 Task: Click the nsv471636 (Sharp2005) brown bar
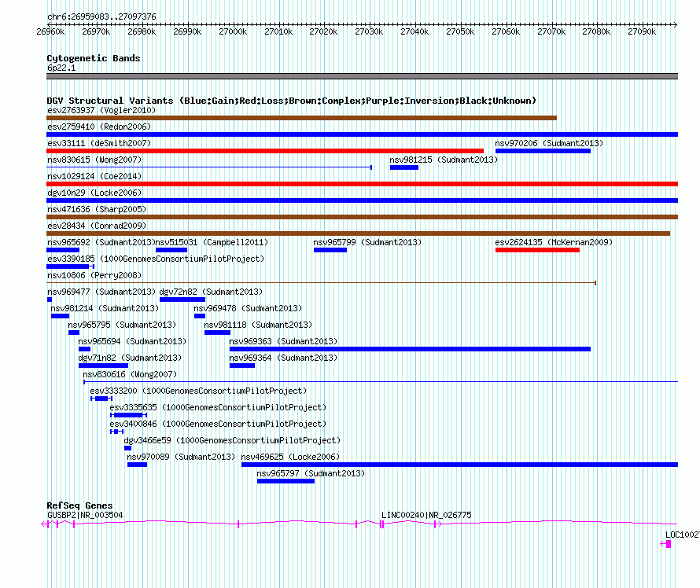[x=362, y=217]
